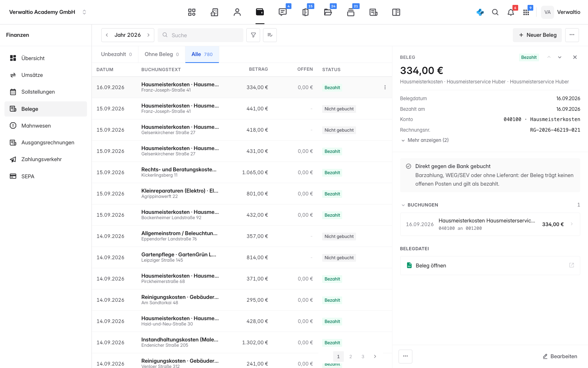The height and width of the screenshot is (368, 588).
Task: Open the more actions button at the detail panel footer
Action: (405, 357)
